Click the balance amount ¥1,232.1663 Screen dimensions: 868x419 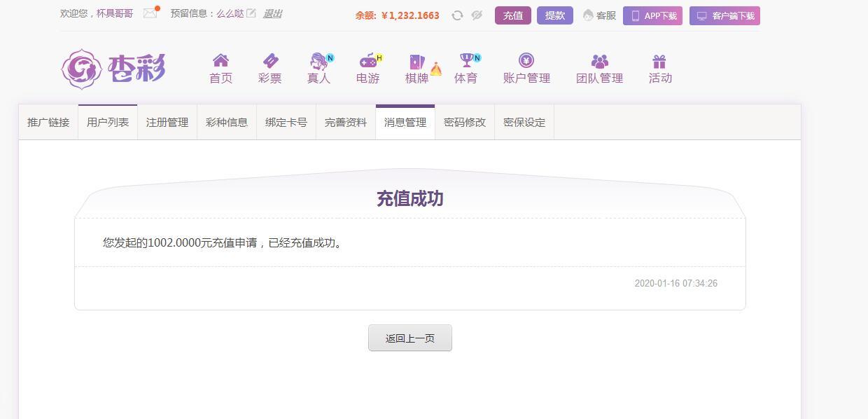[x=410, y=15]
